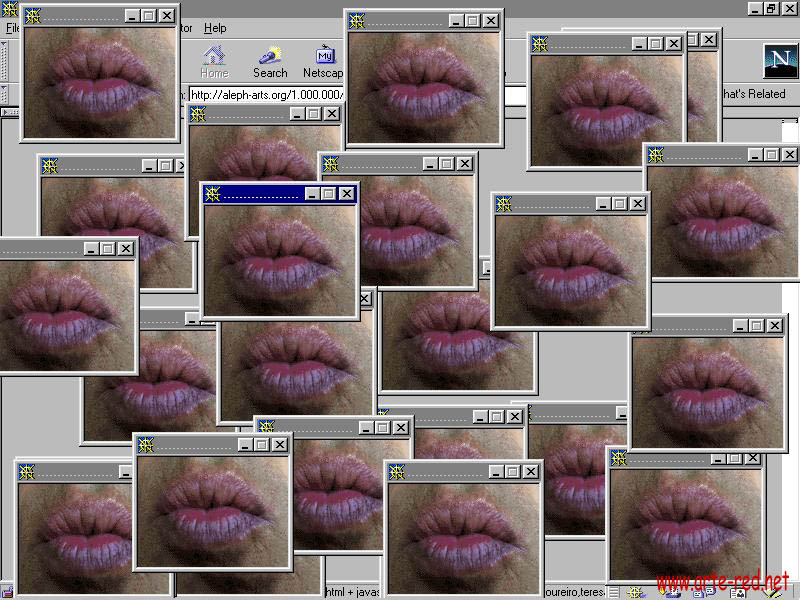Open Navigator from the component bar
This screenshot has height=600, width=800.
(x=635, y=592)
